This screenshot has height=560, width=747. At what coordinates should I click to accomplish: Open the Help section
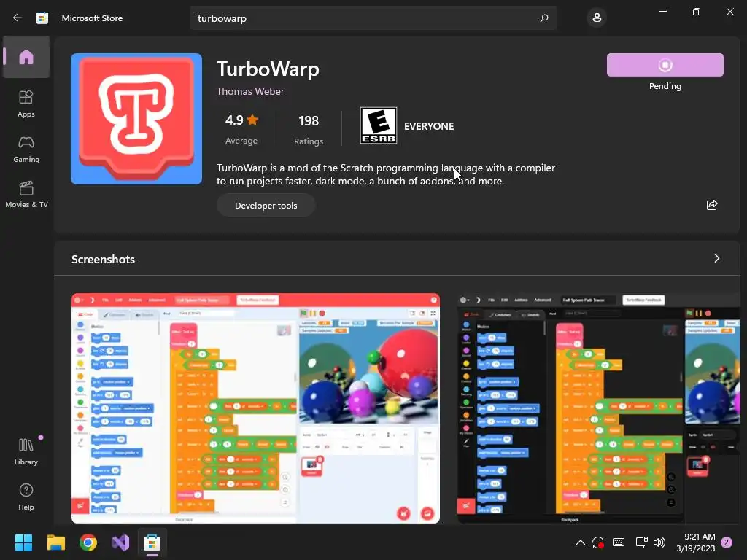pyautogui.click(x=26, y=497)
